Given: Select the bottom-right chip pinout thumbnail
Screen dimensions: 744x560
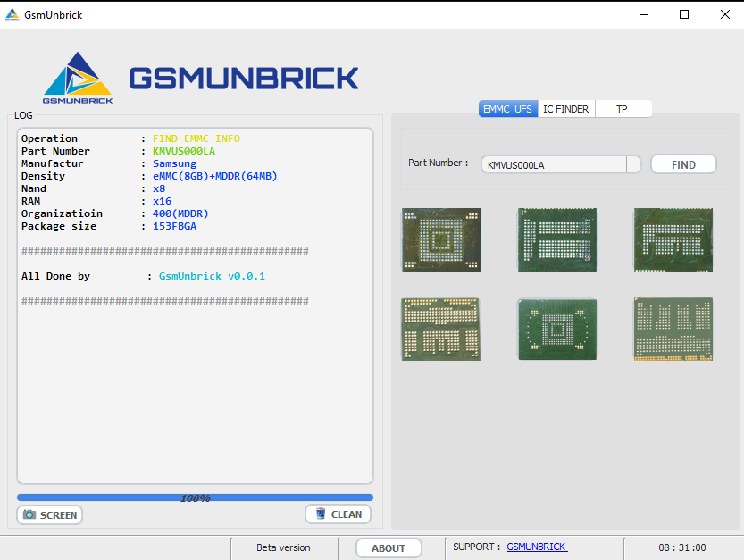Looking at the screenshot, I should click(673, 330).
